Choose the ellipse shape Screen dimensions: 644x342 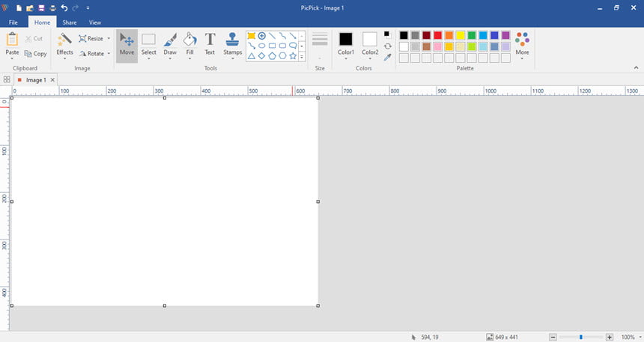[261, 46]
